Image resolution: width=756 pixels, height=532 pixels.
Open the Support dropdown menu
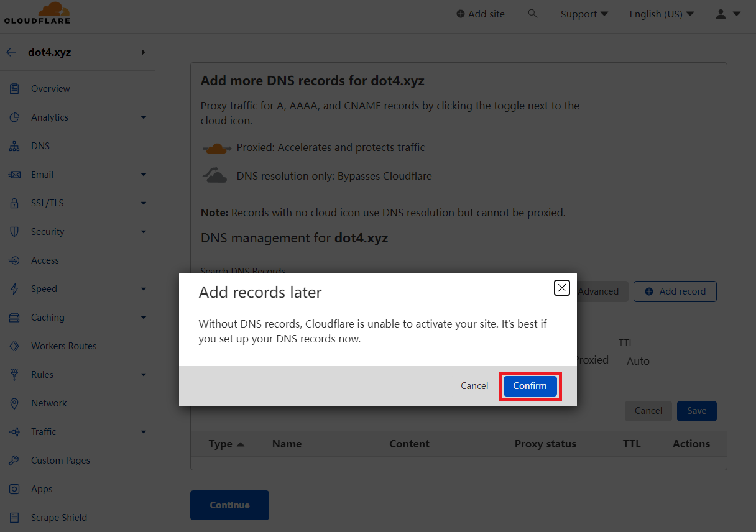(584, 14)
